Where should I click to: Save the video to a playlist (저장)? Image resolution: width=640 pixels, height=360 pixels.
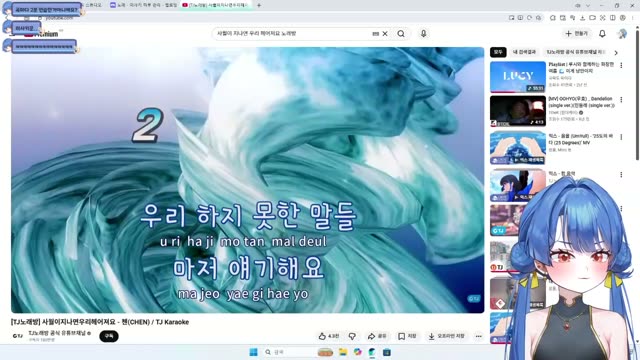(407, 336)
